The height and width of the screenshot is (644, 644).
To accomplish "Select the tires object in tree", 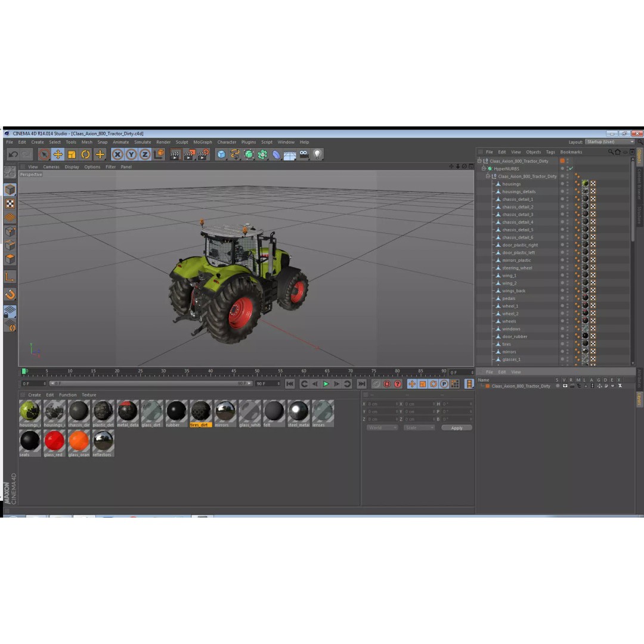I will (x=506, y=344).
